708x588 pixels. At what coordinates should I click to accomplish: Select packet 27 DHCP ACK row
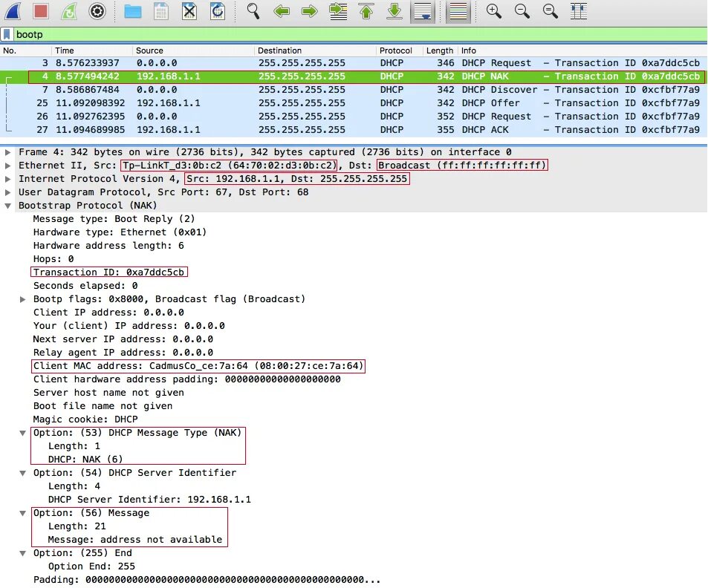[354, 129]
